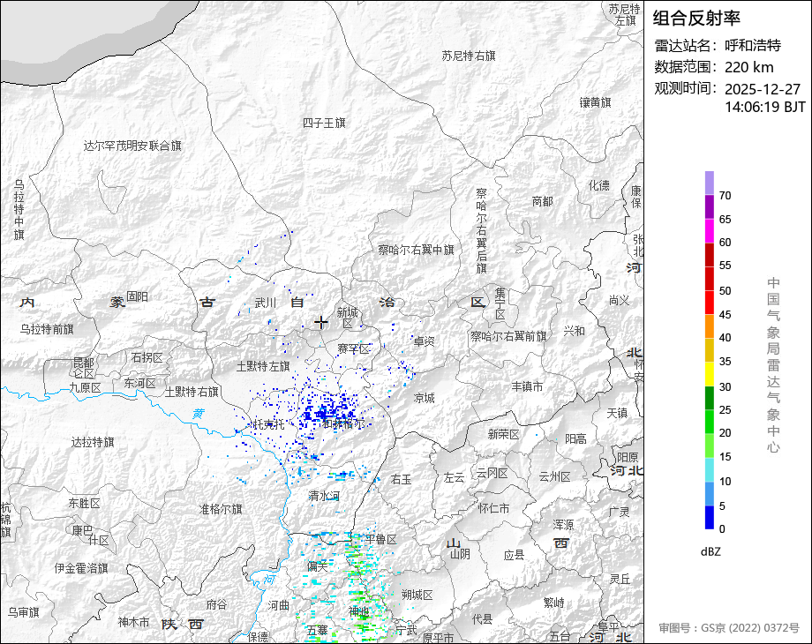The width and height of the screenshot is (812, 644).
Task: Click the 朔城区 map label
Action: tap(417, 595)
